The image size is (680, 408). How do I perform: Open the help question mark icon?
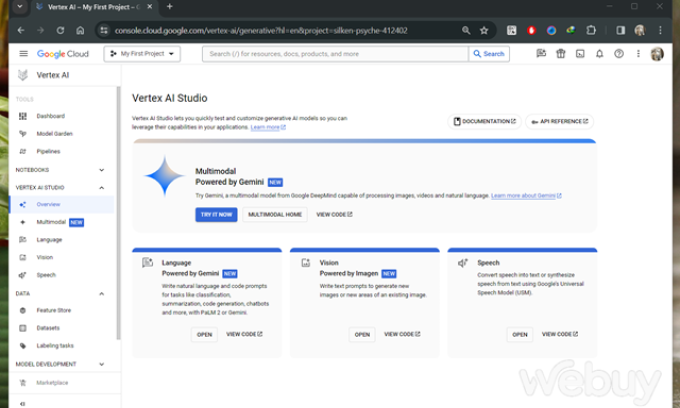pos(619,54)
